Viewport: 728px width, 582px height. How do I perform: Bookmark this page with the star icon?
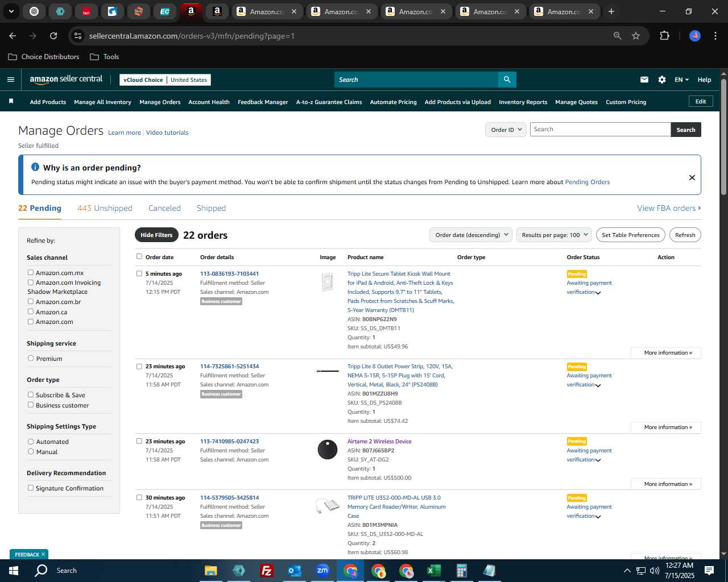[636, 36]
